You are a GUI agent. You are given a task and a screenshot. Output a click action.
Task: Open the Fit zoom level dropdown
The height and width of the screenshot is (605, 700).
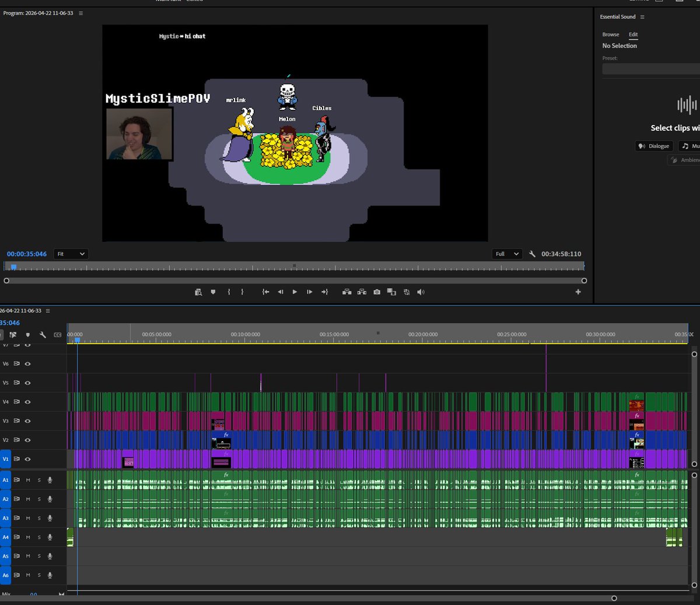click(71, 254)
